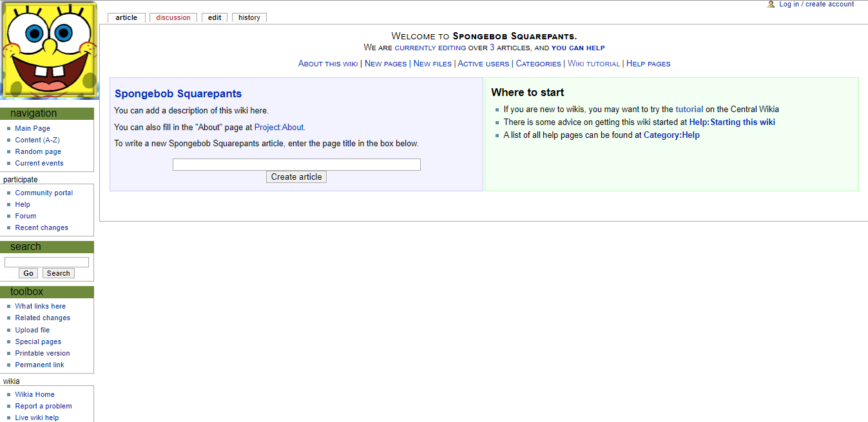The height and width of the screenshot is (422, 868).
Task: Open the Categories link
Action: click(x=539, y=64)
